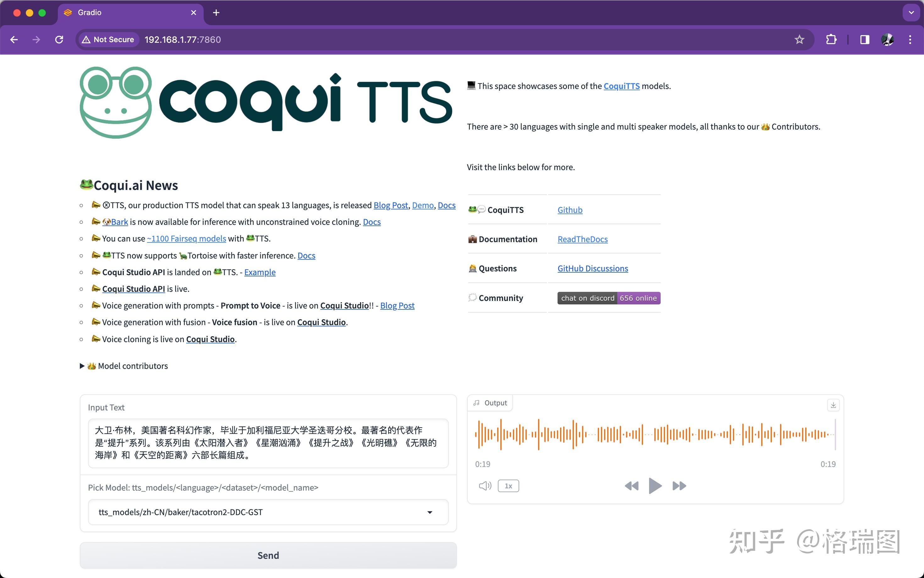The width and height of the screenshot is (924, 578).
Task: Rewind the audio playback
Action: pyautogui.click(x=631, y=486)
